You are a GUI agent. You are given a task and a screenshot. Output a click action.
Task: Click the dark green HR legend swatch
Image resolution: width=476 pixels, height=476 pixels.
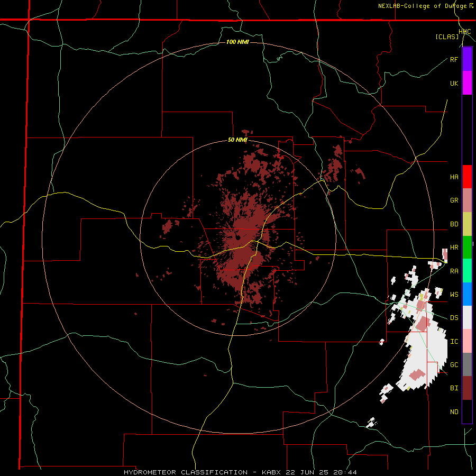467,247
